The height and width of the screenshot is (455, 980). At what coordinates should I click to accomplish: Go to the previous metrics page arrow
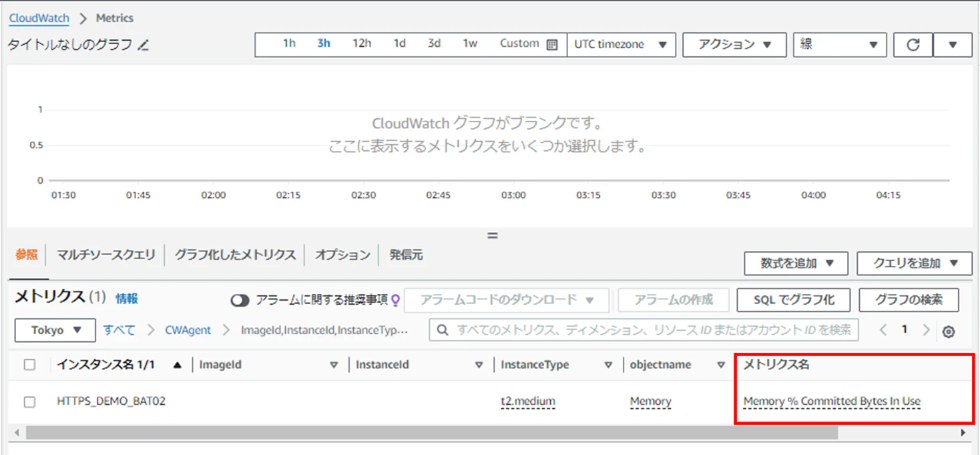[883, 330]
